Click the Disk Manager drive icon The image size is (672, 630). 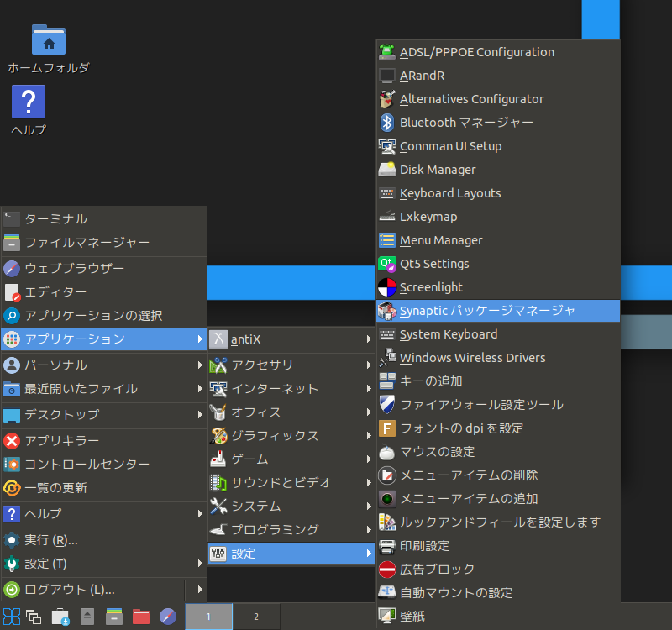click(x=387, y=170)
